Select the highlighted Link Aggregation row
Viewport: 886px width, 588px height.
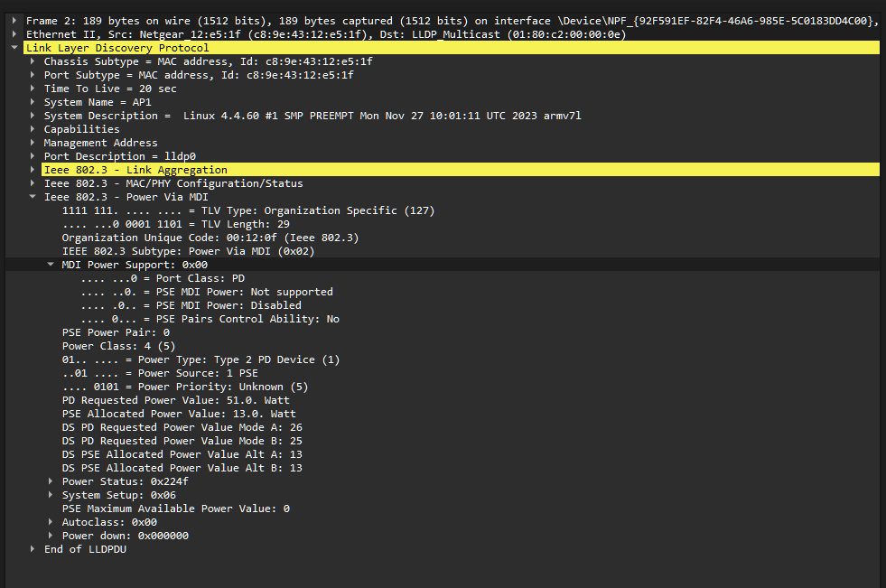pos(135,170)
